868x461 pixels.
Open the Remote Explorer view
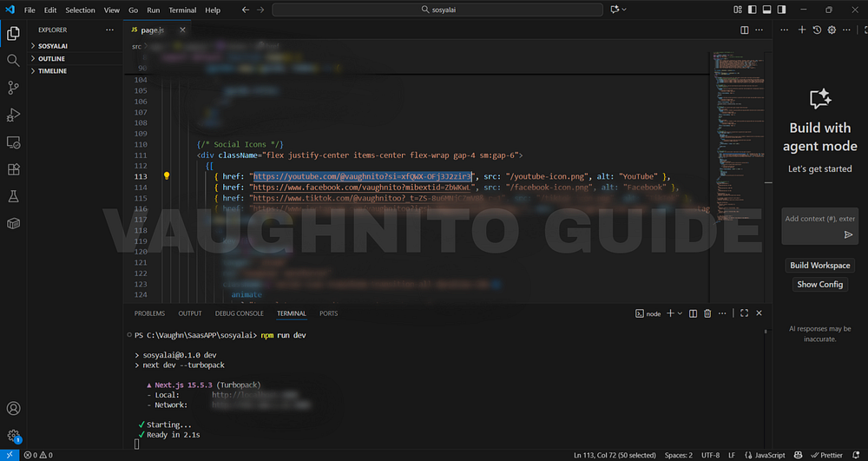[13, 142]
